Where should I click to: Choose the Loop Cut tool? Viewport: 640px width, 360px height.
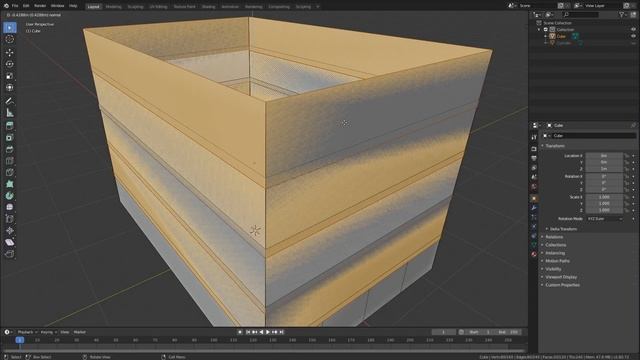pos(10,161)
